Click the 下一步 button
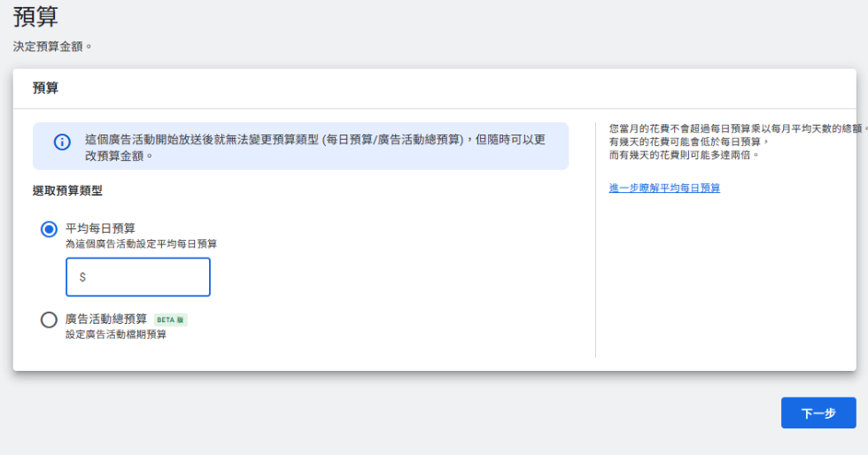The image size is (868, 455). (x=818, y=413)
